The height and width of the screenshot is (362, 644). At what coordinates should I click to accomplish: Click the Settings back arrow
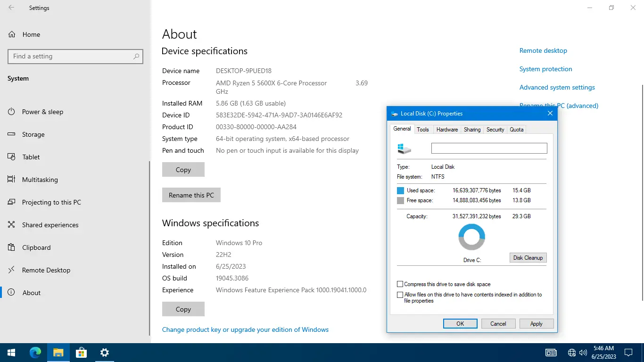(x=11, y=8)
